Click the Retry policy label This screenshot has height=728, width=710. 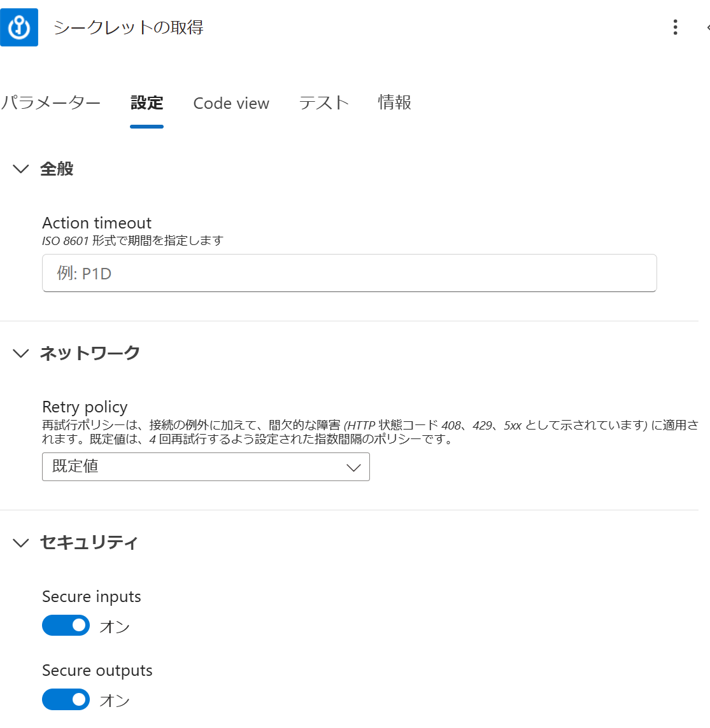[x=85, y=407]
